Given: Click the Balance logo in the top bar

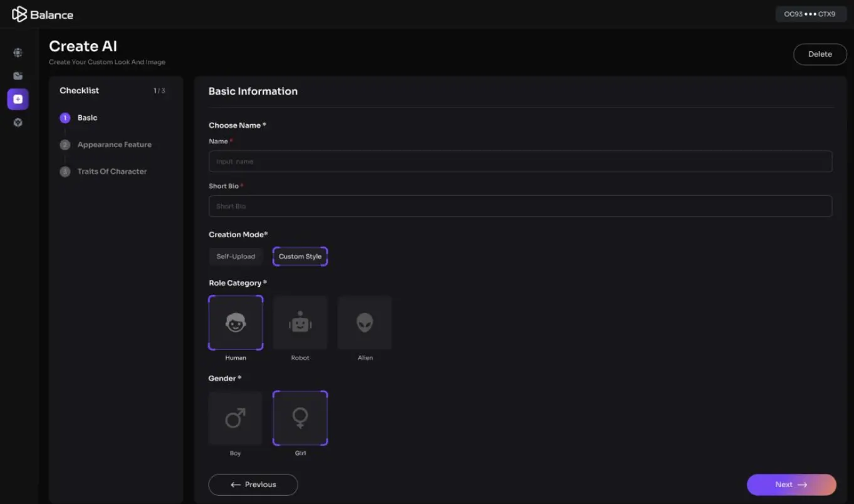Looking at the screenshot, I should 41,14.
